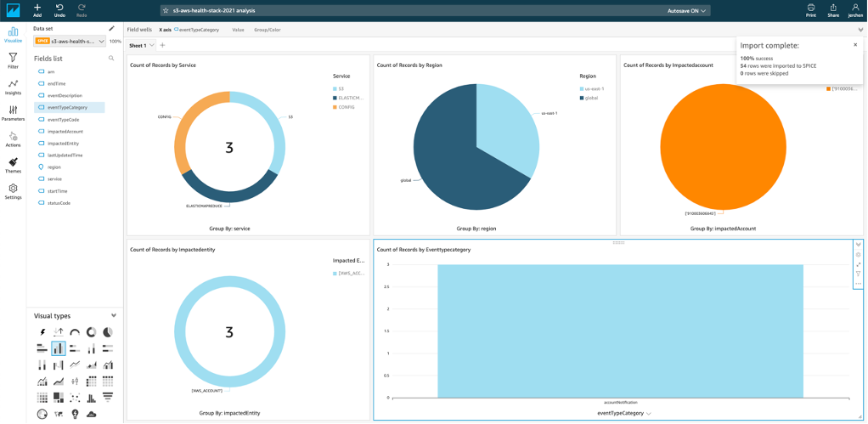Click the Print icon

(x=811, y=8)
